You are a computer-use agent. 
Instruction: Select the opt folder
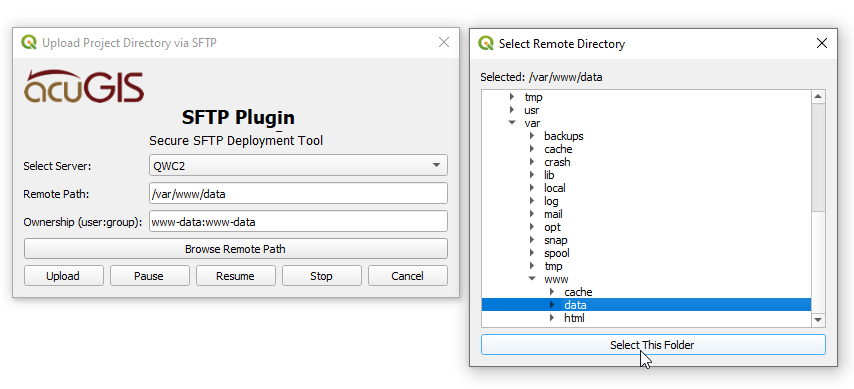(552, 227)
